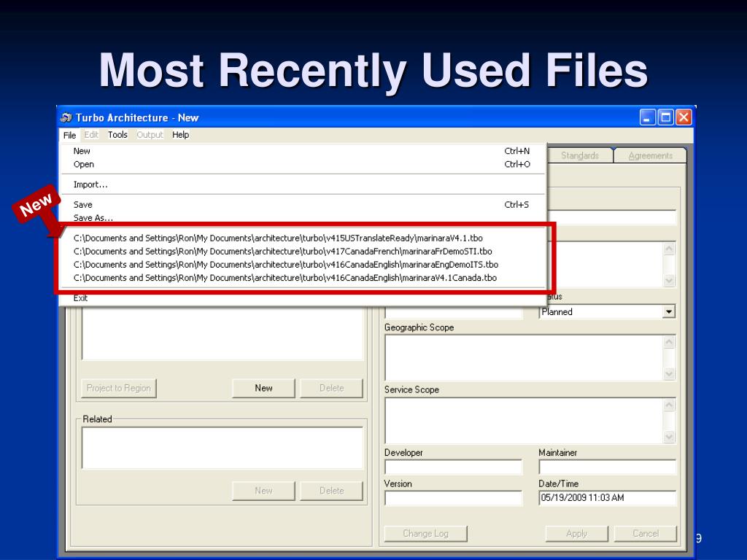This screenshot has width=747, height=560.
Task: Click the Apply button
Action: click(x=576, y=533)
